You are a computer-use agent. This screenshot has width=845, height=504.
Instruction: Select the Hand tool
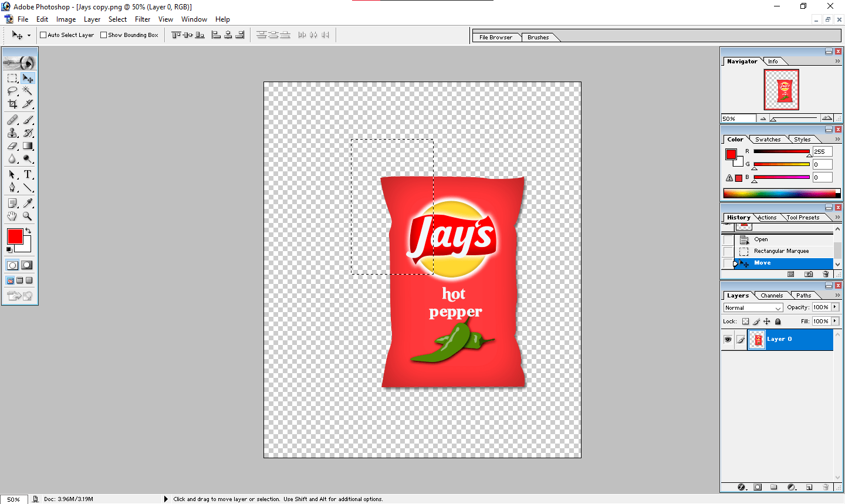tap(12, 216)
